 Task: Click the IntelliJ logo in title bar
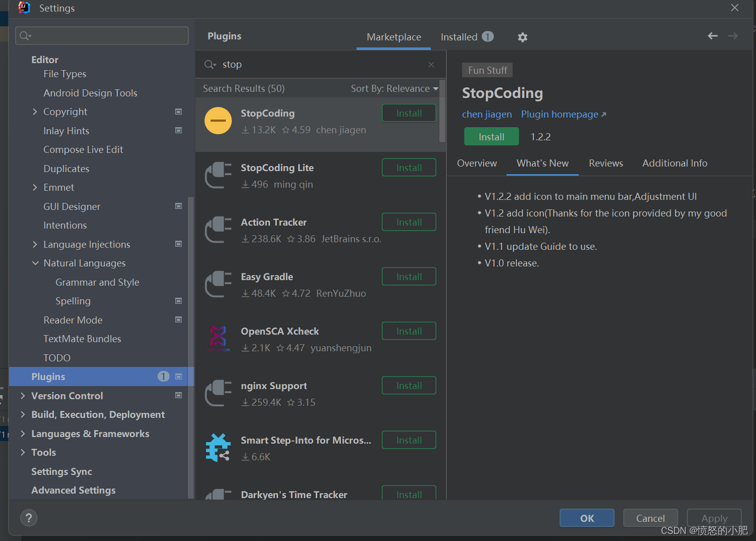pyautogui.click(x=24, y=8)
